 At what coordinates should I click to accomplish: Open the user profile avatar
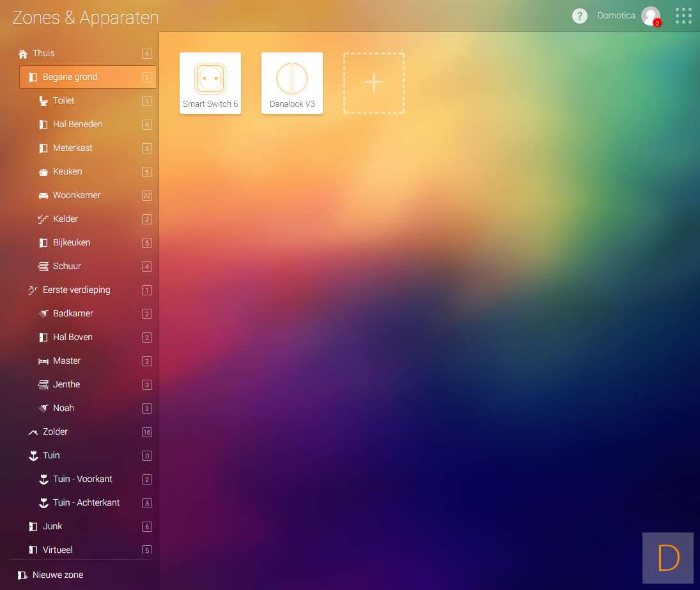(650, 16)
